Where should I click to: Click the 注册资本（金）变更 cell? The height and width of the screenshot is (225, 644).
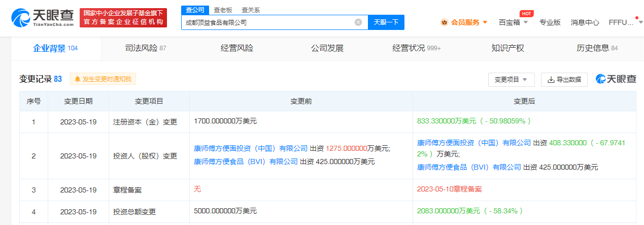(149, 122)
